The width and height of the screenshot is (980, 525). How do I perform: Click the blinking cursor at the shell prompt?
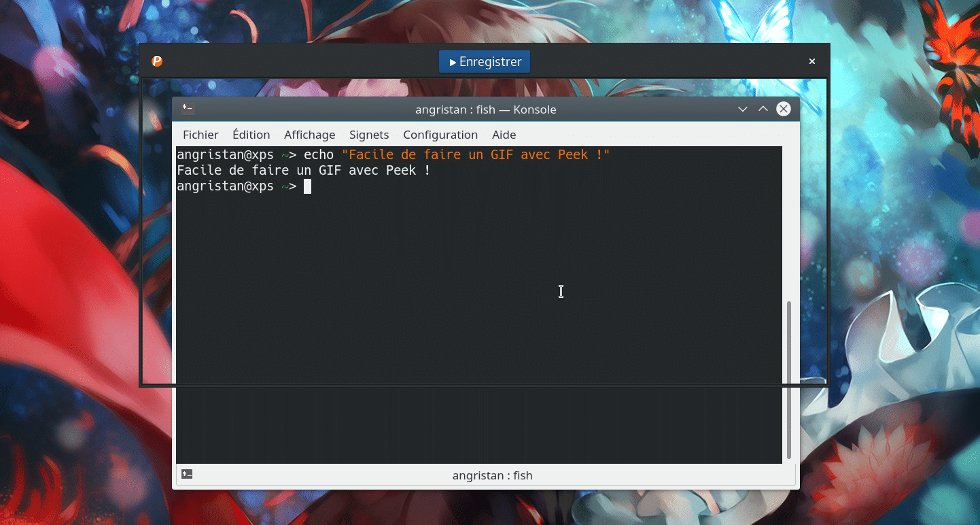[x=307, y=186]
